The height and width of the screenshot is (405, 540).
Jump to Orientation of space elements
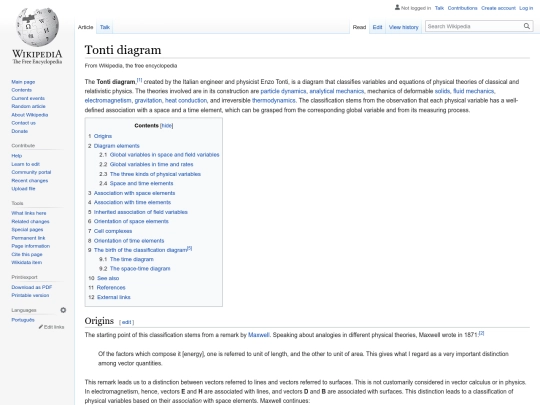tap(131, 221)
